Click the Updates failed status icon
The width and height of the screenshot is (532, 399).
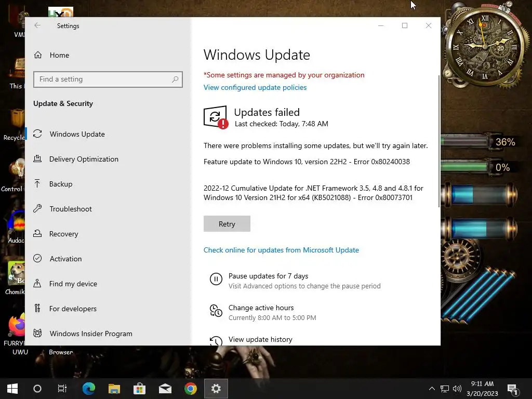tap(216, 117)
